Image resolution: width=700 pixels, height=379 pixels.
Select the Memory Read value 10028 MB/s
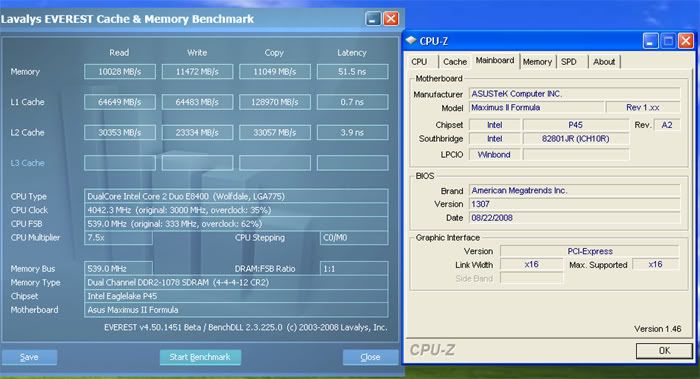point(120,71)
